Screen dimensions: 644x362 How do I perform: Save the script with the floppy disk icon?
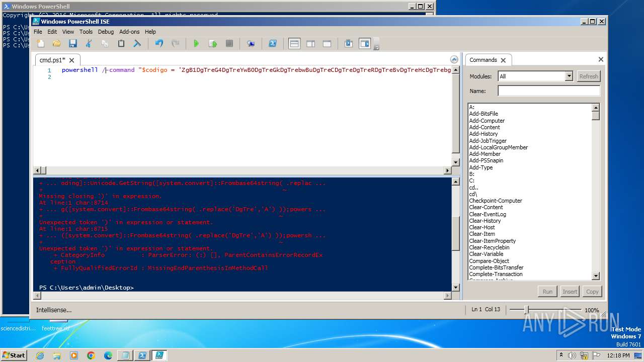(73, 44)
